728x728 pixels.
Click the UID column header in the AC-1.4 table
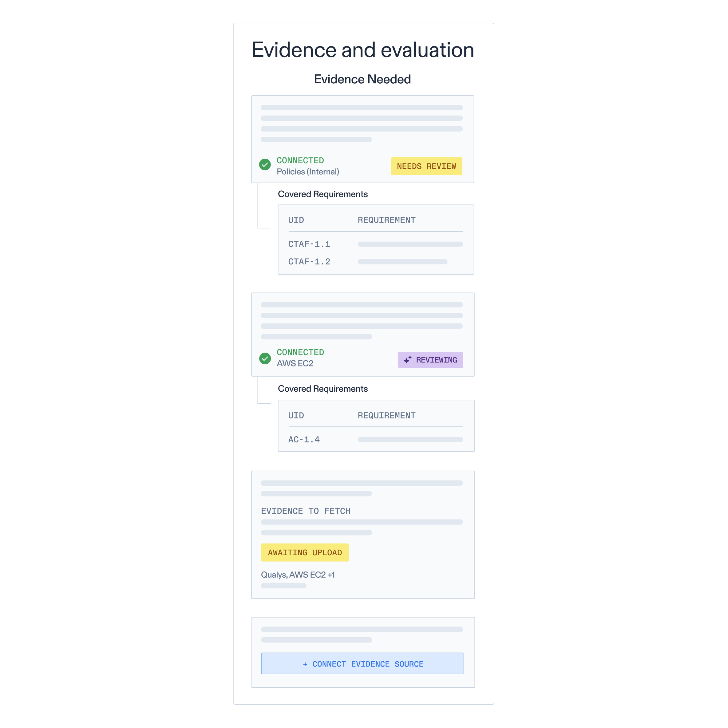coord(296,416)
